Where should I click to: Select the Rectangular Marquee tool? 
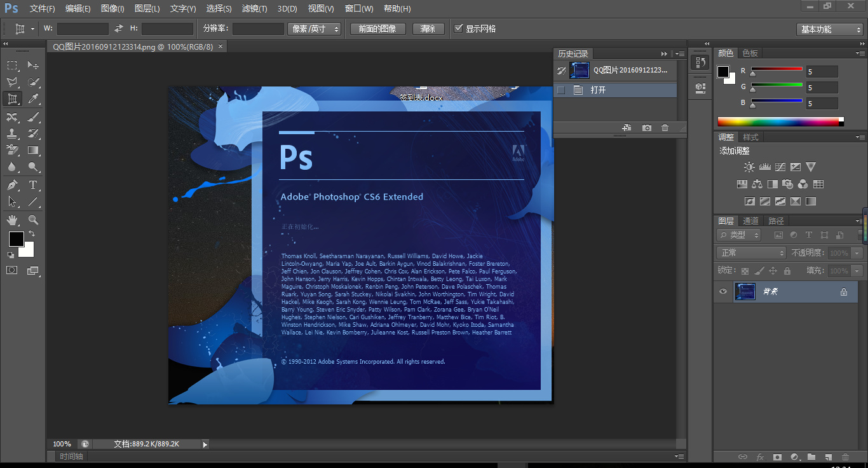pos(12,65)
